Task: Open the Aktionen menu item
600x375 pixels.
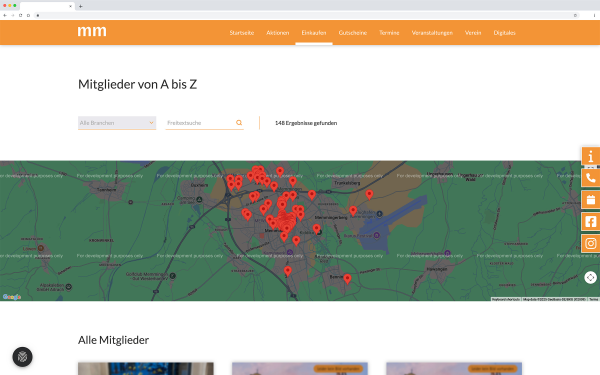Action: pos(278,33)
